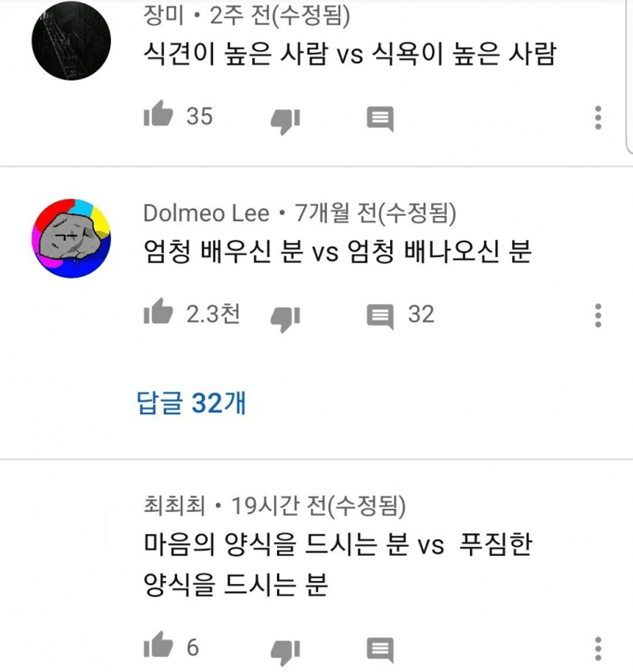Viewport: 633px width, 672px height.
Task: Open three-dot menu on Dolmeo Lee's comment
Action: 598,316
